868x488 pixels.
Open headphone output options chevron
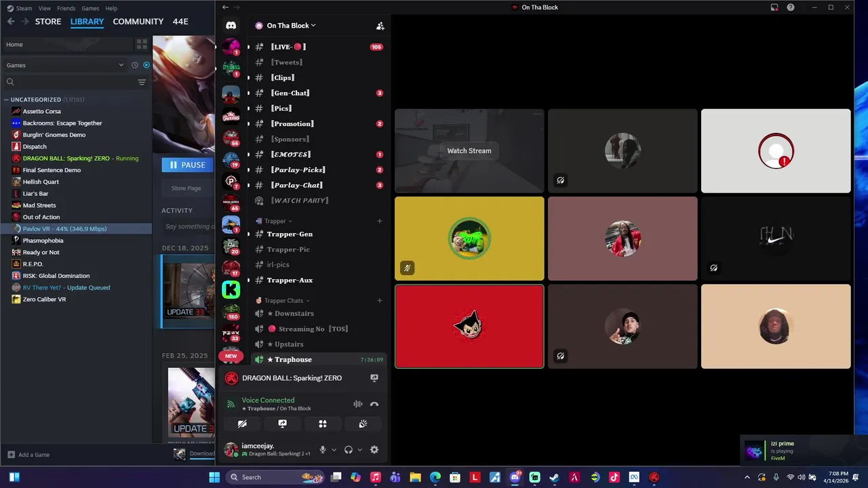[359, 449]
